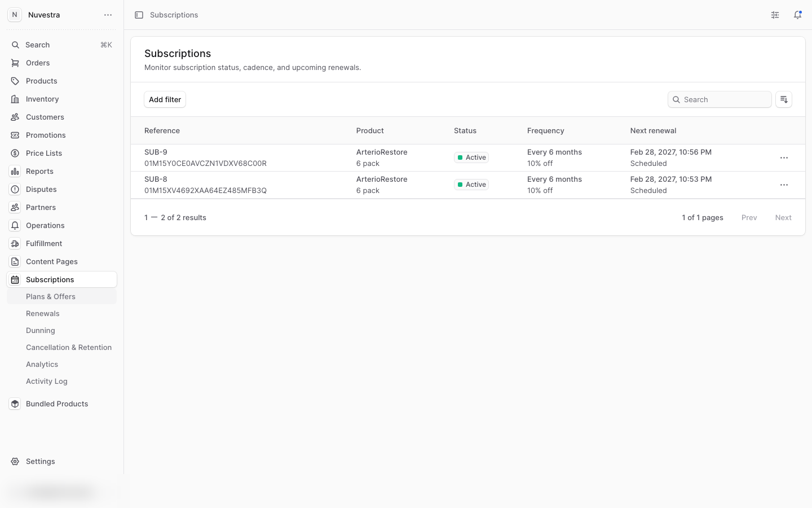Screen dimensions: 812x508
Task: Click ArterioRestore product in SUB-9 row
Action: pyautogui.click(x=382, y=152)
